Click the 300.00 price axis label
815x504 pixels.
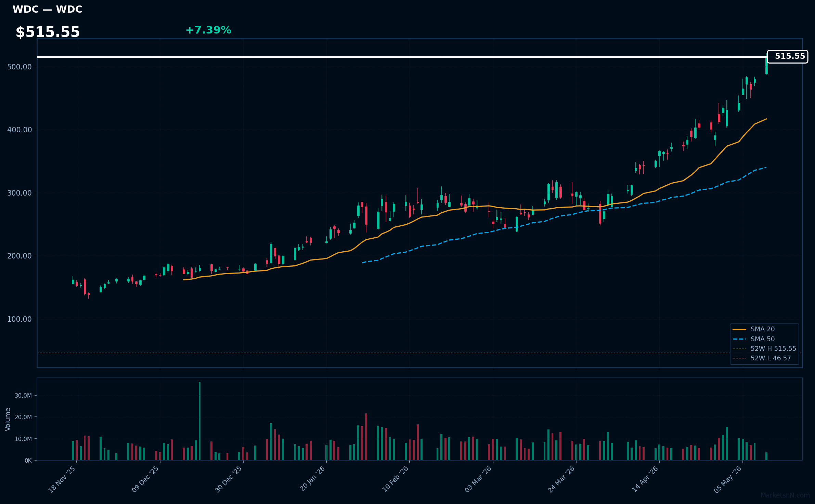[x=20, y=193]
